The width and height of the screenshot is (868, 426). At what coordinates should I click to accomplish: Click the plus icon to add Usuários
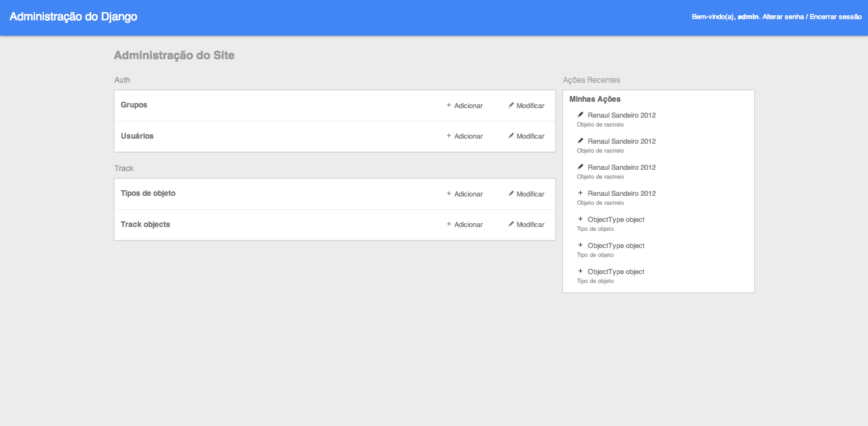pos(449,135)
